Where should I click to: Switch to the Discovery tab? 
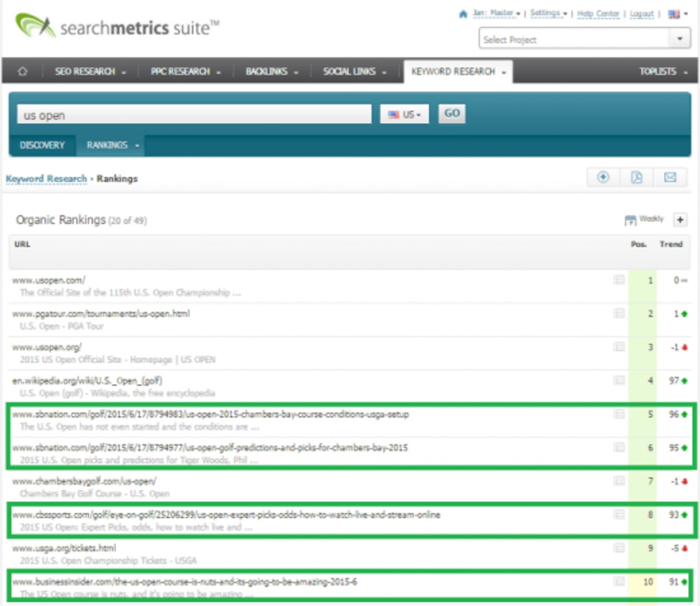(x=43, y=145)
